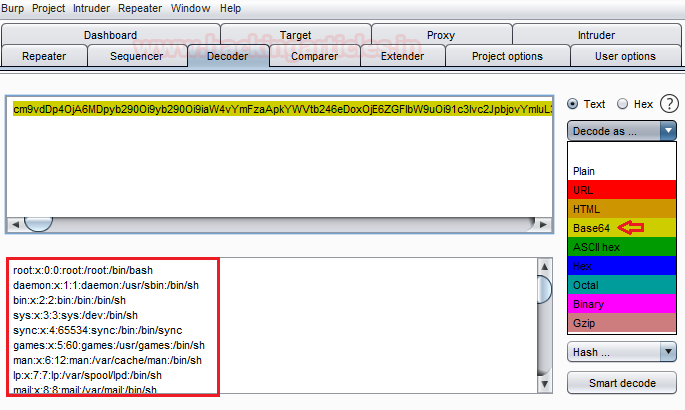
Task: Select the Decoder tab
Action: (x=228, y=56)
